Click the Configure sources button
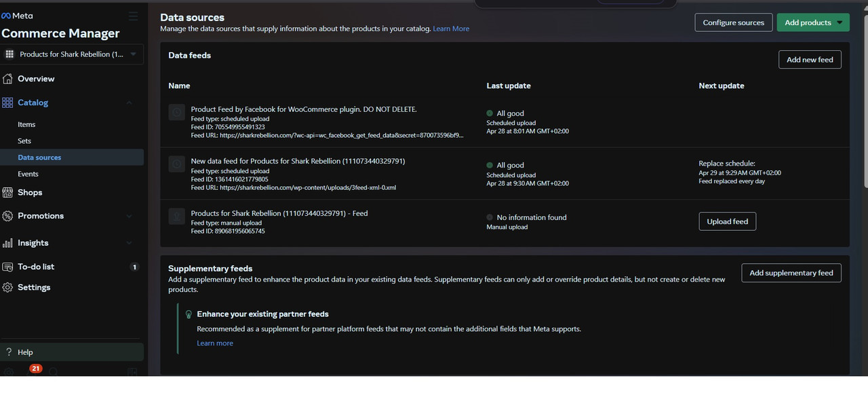The image size is (868, 395). coord(734,22)
